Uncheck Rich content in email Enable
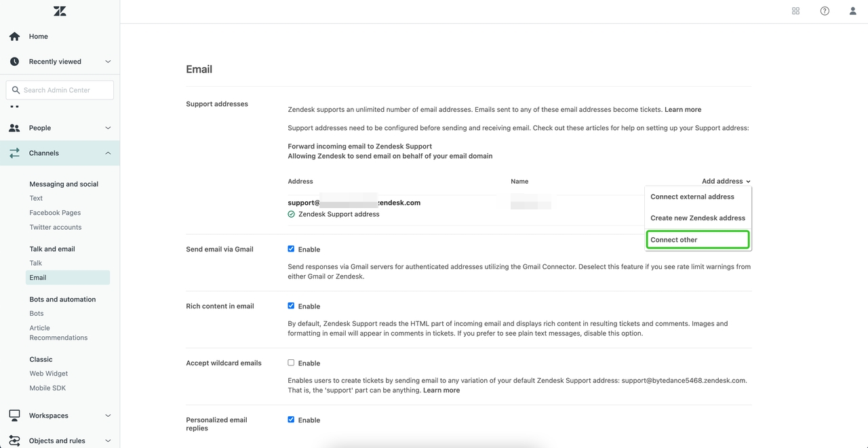This screenshot has height=448, width=868. pyautogui.click(x=291, y=306)
